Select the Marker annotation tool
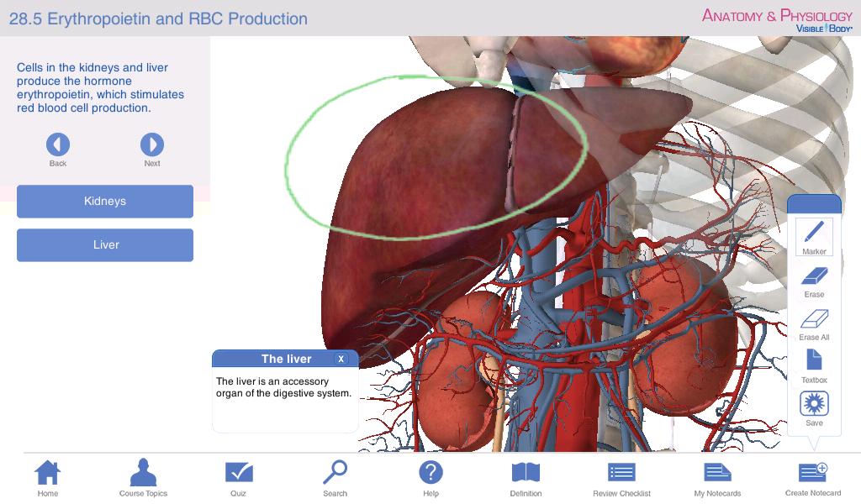 (814, 237)
